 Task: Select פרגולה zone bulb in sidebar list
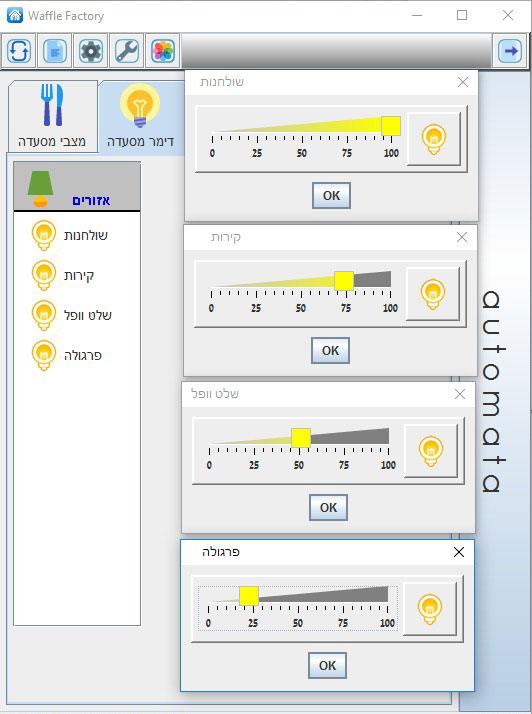[44, 356]
